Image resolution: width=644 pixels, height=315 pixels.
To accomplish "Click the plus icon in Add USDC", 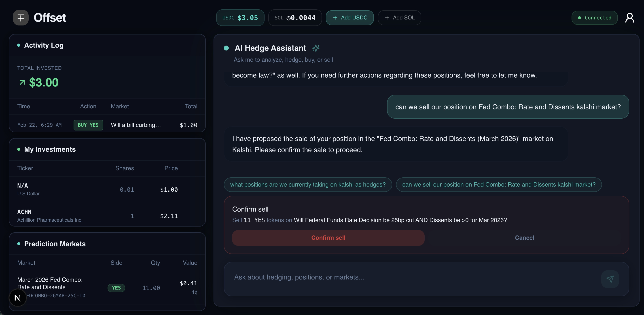I will coord(335,18).
